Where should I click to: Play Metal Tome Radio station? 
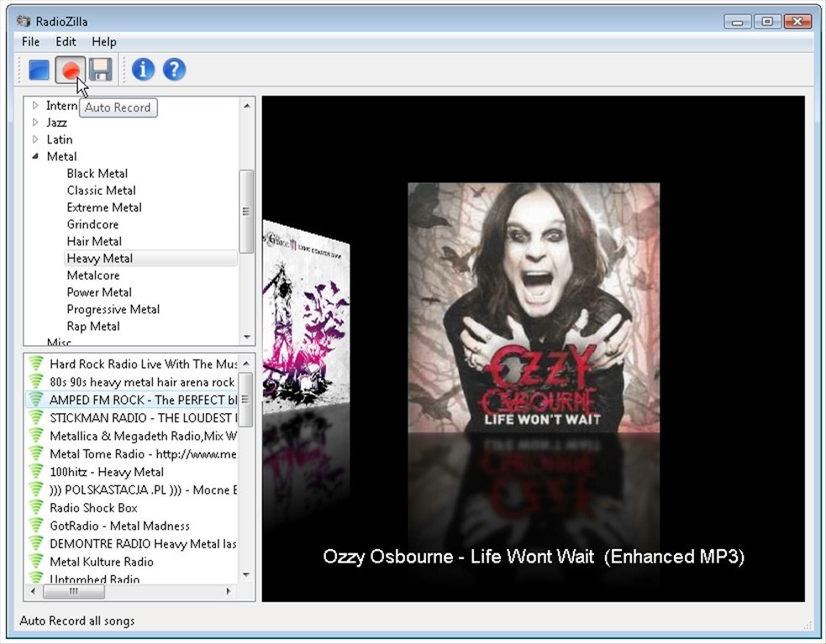[x=143, y=454]
